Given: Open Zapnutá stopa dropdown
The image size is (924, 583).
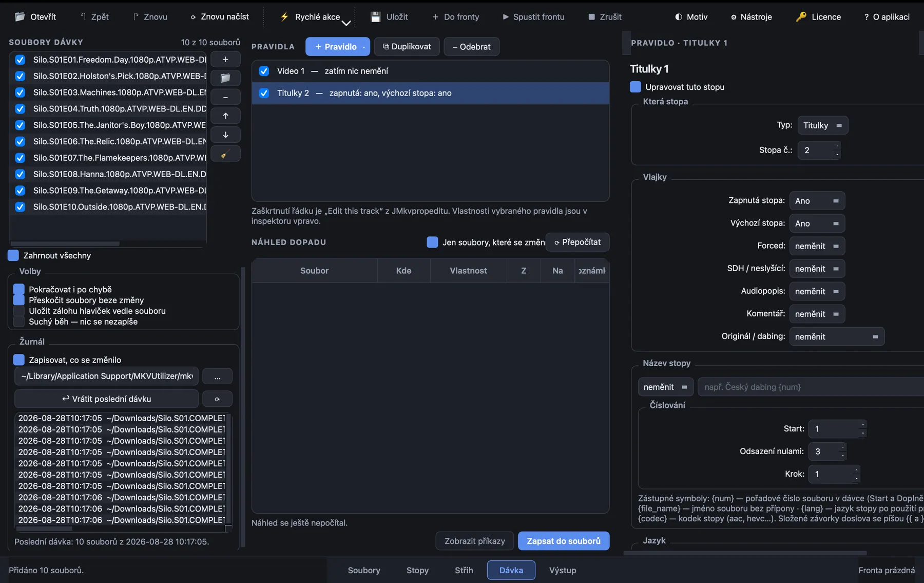Looking at the screenshot, I should [x=817, y=201].
